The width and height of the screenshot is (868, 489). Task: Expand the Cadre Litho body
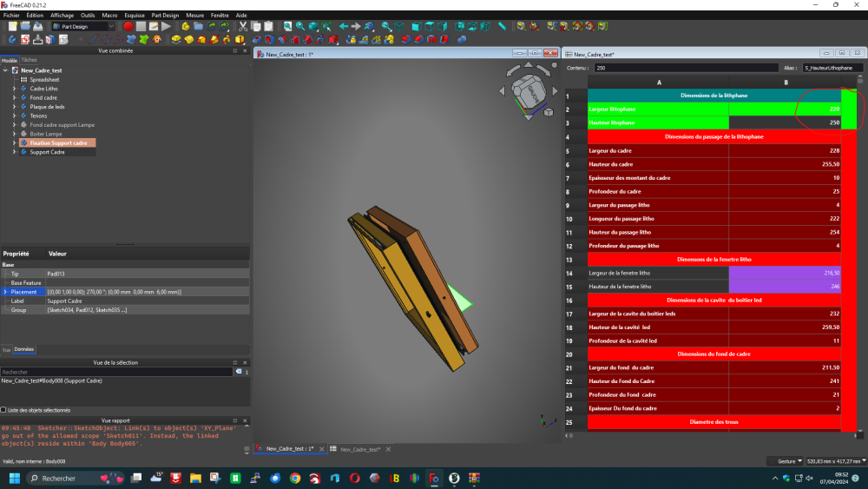tap(15, 89)
